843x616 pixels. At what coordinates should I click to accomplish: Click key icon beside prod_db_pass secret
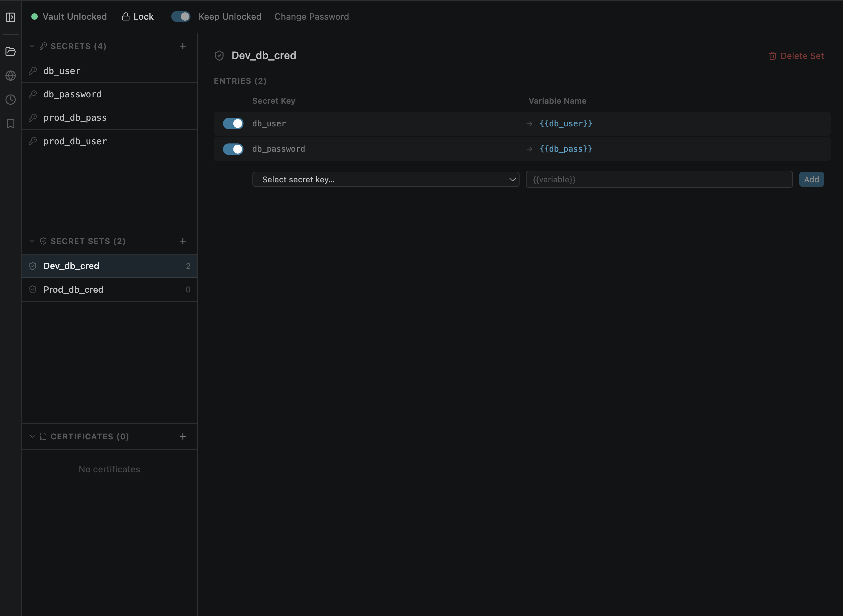click(x=33, y=118)
